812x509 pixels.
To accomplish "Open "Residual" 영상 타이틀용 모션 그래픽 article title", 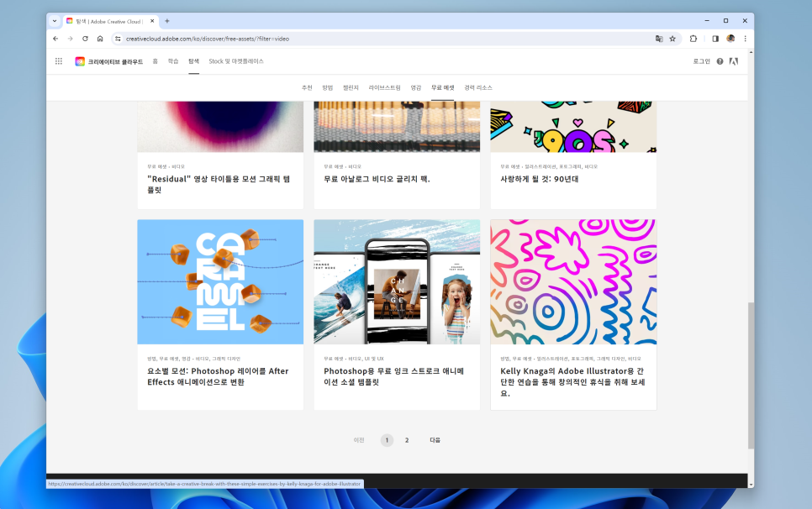I will [x=219, y=184].
